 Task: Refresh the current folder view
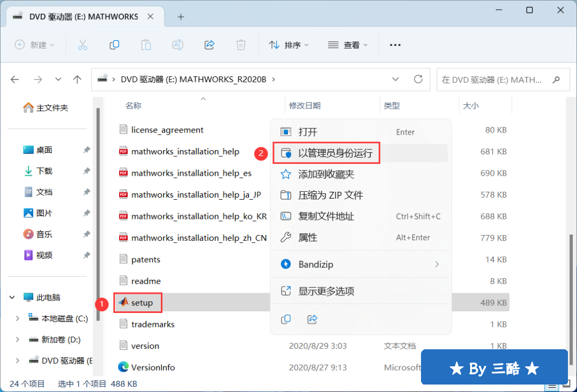[x=418, y=79]
